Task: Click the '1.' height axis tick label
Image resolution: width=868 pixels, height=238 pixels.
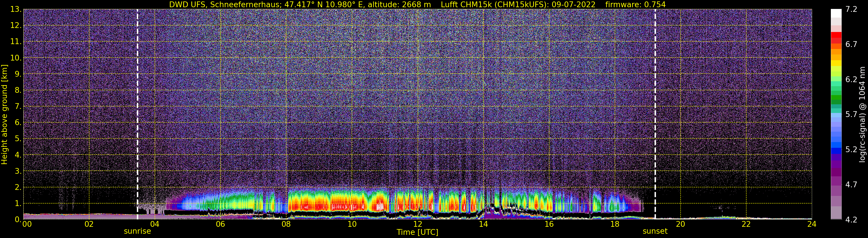Action: [18, 203]
